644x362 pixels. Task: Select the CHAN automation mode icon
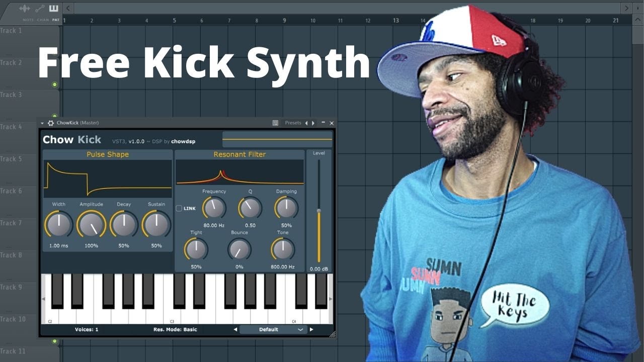40,9
